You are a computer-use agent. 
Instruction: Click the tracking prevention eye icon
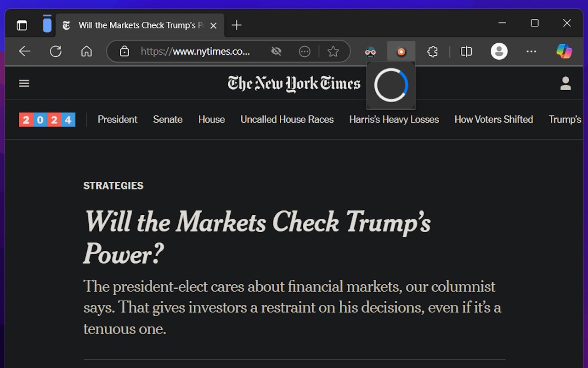276,52
